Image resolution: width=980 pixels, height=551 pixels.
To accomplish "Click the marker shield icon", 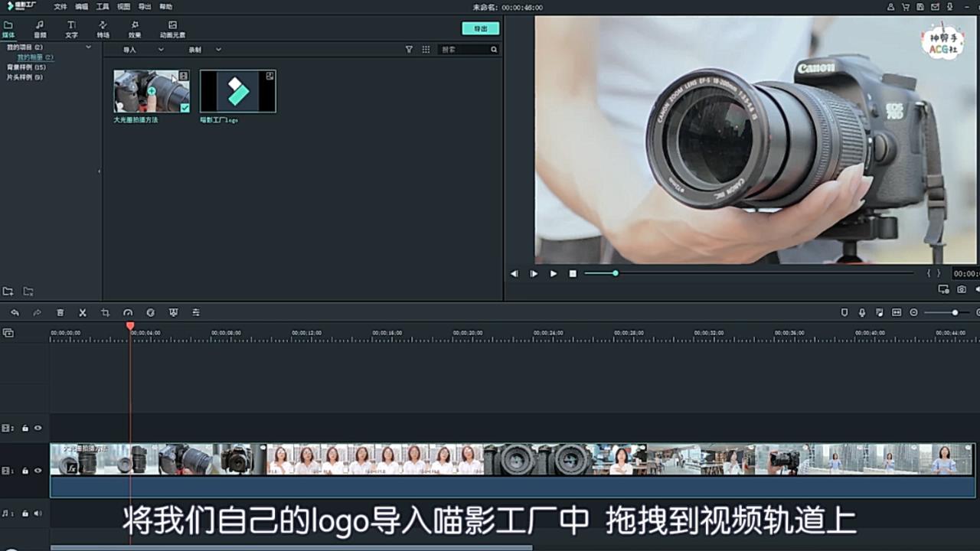I will (844, 312).
